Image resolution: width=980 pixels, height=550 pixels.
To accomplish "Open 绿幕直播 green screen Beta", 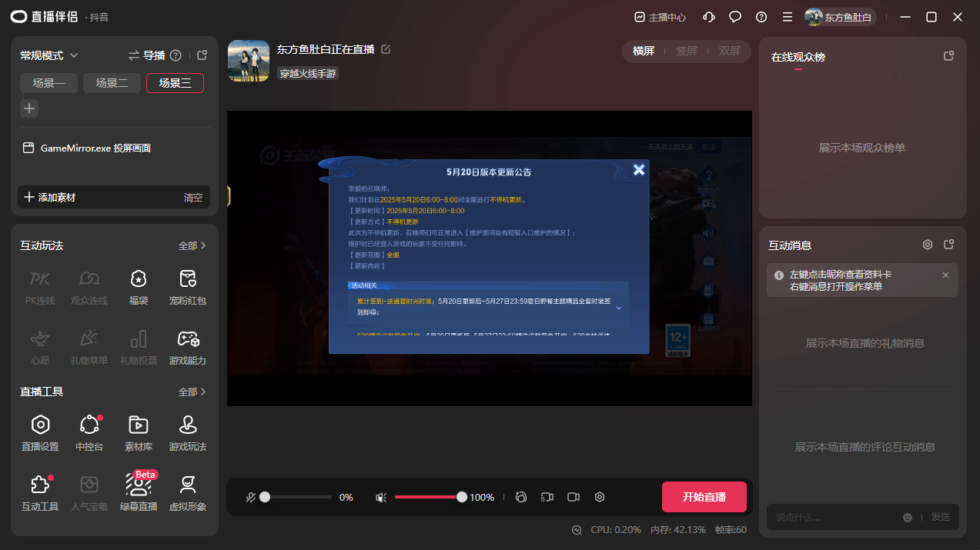I will (139, 492).
